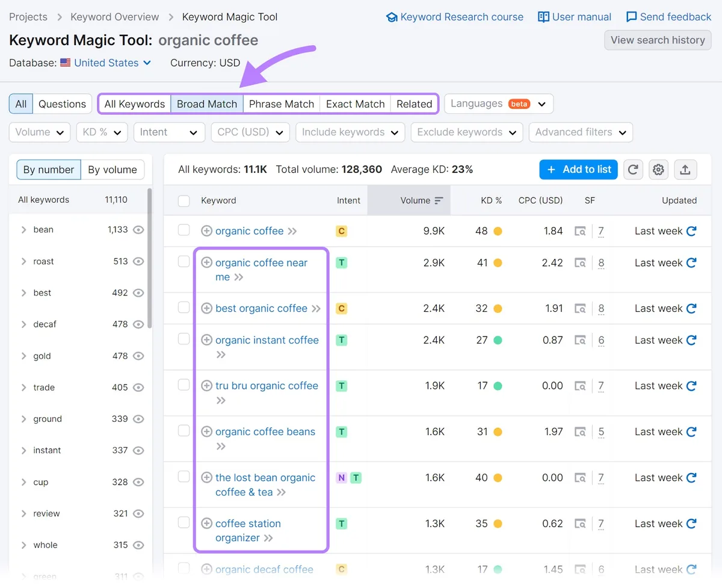The height and width of the screenshot is (588, 722).
Task: Click the plus icon beside best organic coffee
Action: point(206,308)
